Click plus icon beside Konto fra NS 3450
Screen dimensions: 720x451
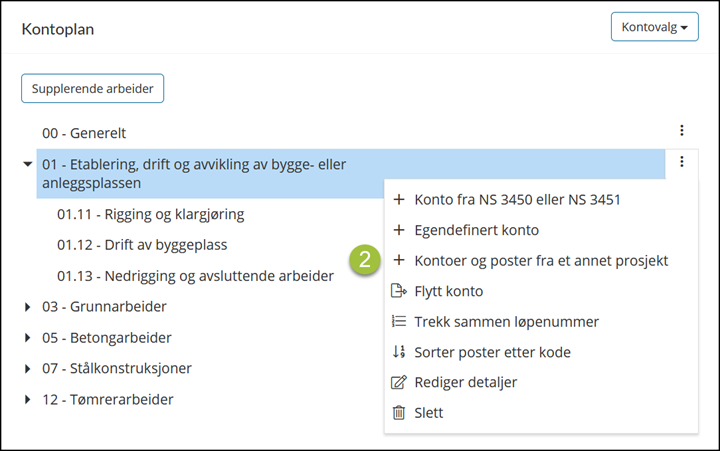(399, 199)
